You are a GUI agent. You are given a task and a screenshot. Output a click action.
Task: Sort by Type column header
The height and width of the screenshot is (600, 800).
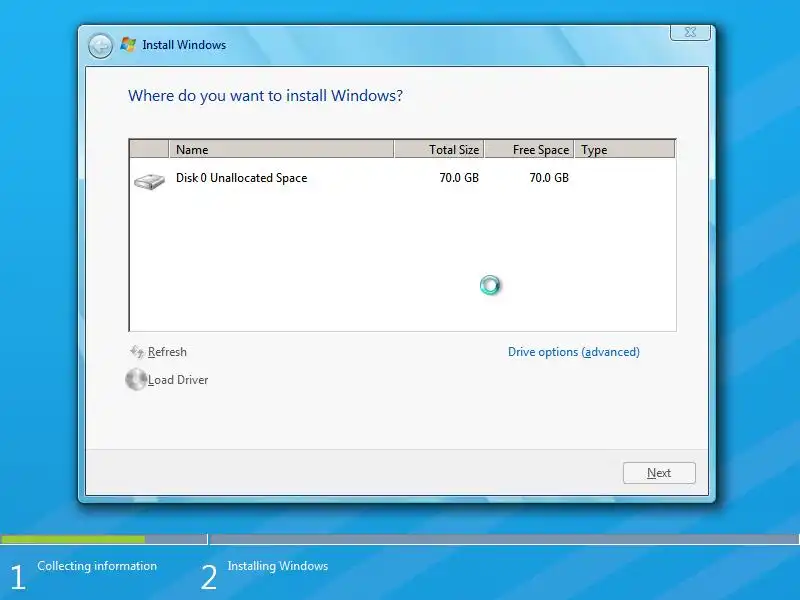[624, 149]
